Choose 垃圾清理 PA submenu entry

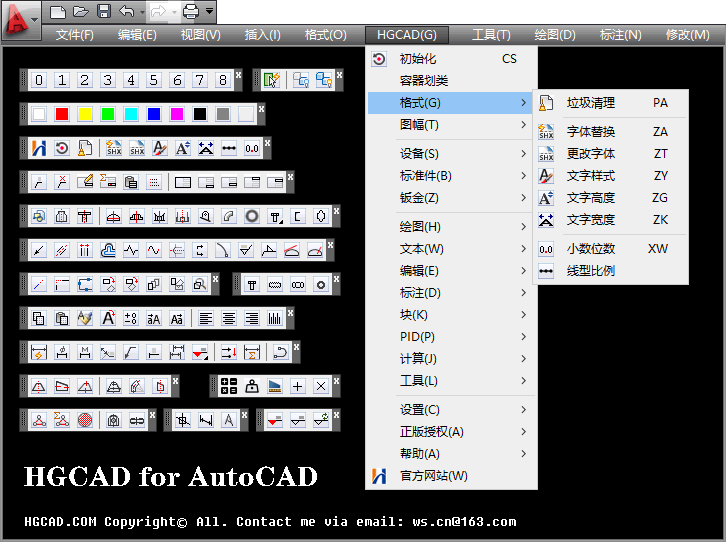(611, 103)
